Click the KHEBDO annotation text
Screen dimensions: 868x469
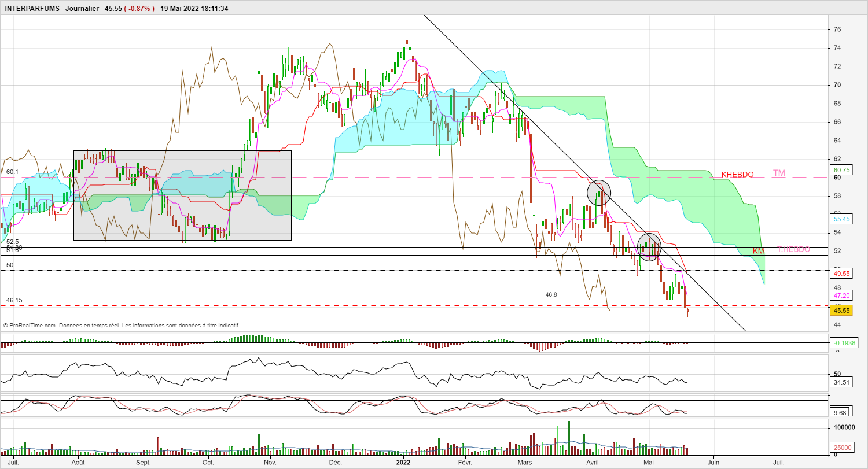coord(737,174)
